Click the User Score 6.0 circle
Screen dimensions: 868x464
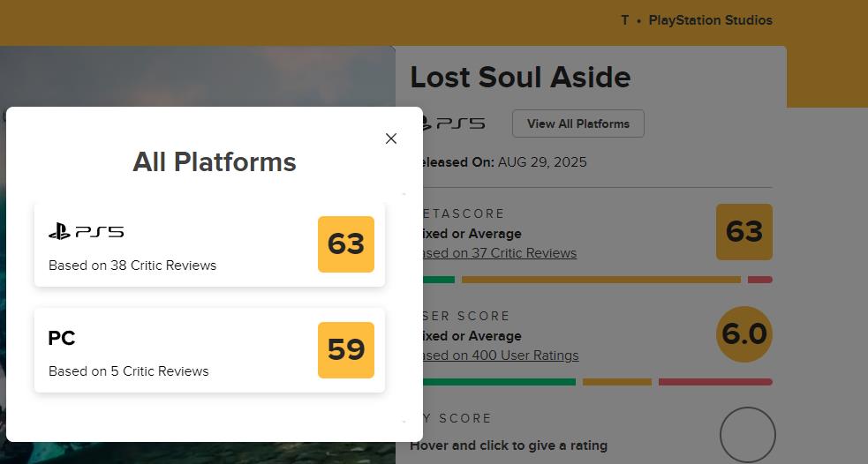(743, 334)
